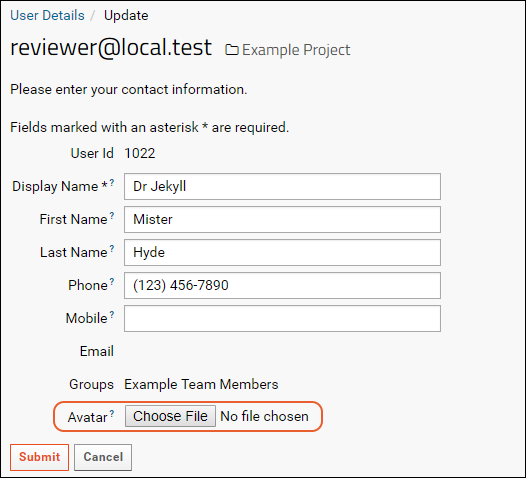This screenshot has width=526, height=478.
Task: Focus the First Name field containing Mister
Action: tap(282, 219)
